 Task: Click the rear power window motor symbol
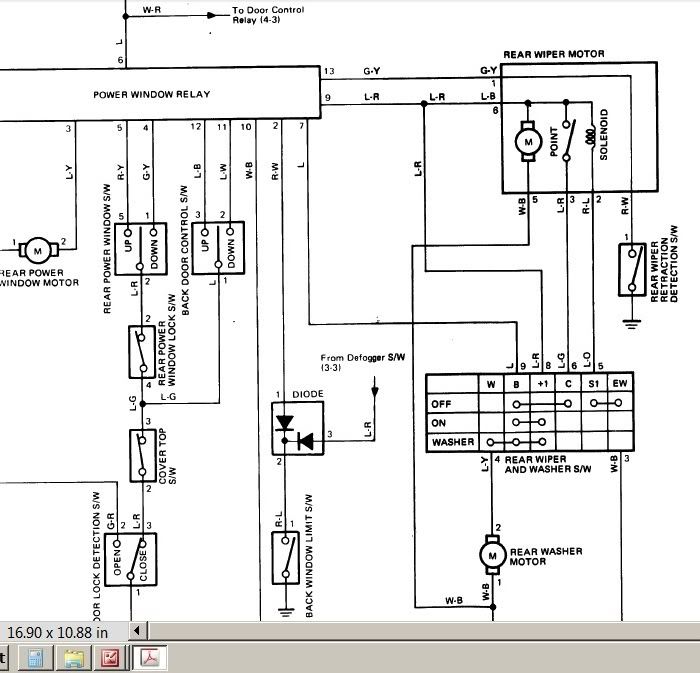point(38,247)
